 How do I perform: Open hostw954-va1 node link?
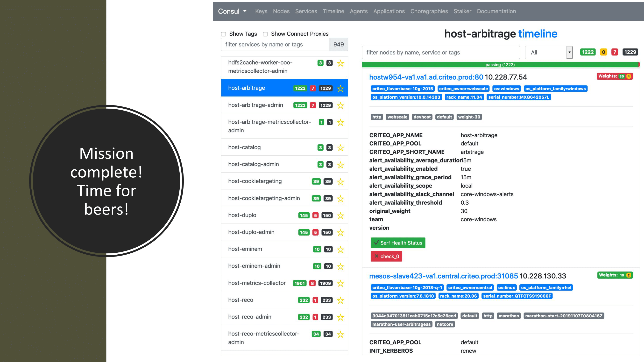[x=426, y=77]
